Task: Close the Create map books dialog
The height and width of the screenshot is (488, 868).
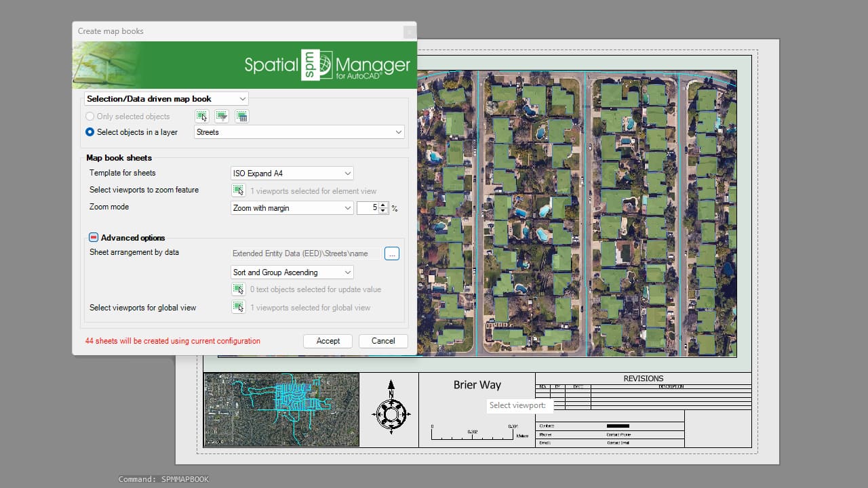Action: tap(409, 32)
